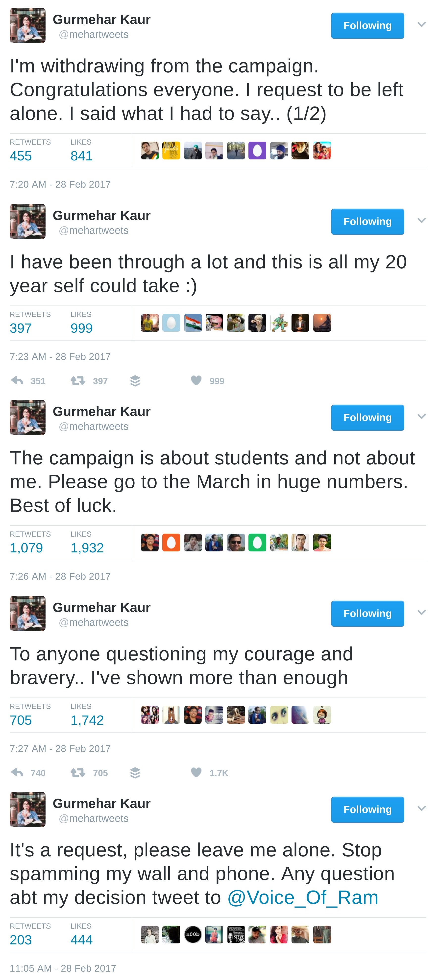Click retweet icon showing 397
The image size is (439, 980).
pyautogui.click(x=78, y=380)
